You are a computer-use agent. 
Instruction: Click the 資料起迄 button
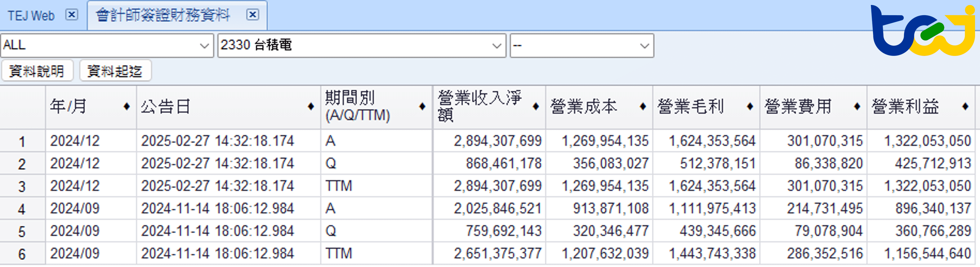tap(115, 71)
